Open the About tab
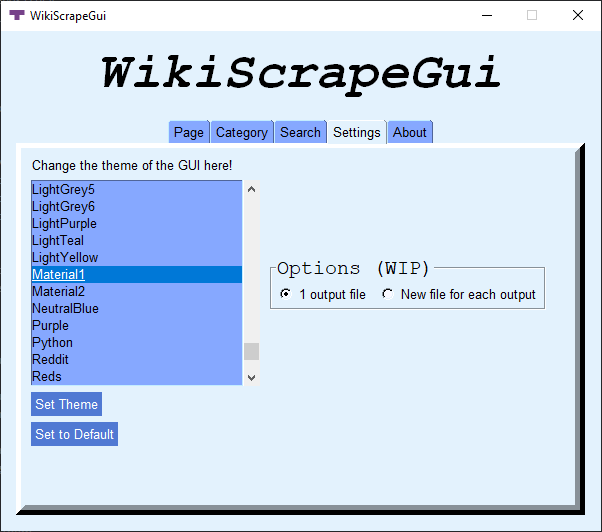This screenshot has width=602, height=532. click(410, 132)
